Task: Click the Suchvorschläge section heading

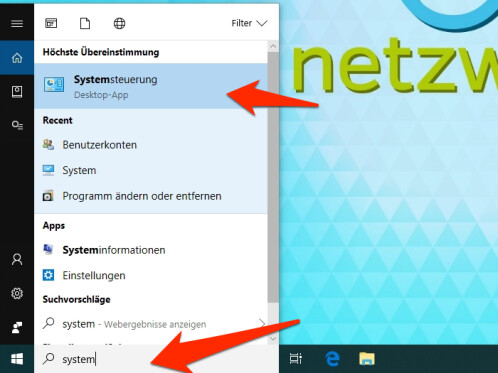Action: (76, 299)
